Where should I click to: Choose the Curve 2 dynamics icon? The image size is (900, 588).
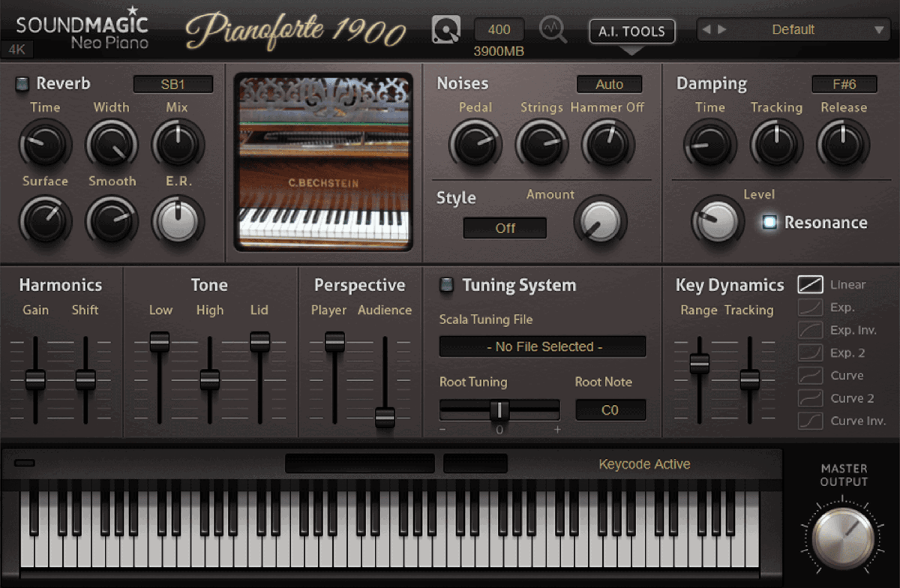coord(810,398)
